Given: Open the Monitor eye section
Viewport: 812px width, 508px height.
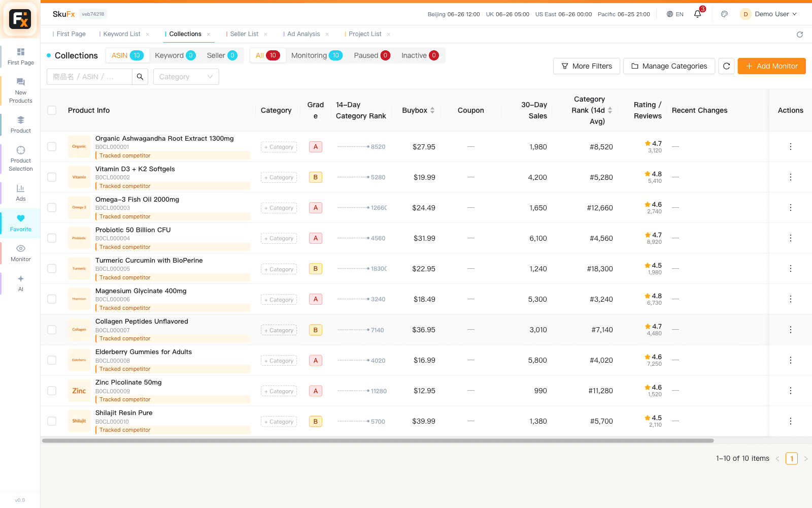Looking at the screenshot, I should tap(21, 253).
